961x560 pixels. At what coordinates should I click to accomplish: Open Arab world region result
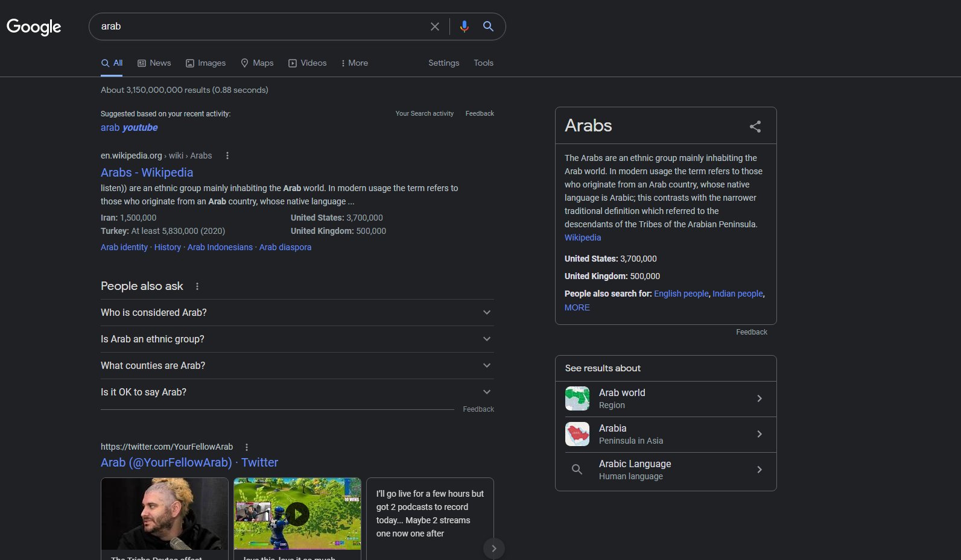[666, 398]
